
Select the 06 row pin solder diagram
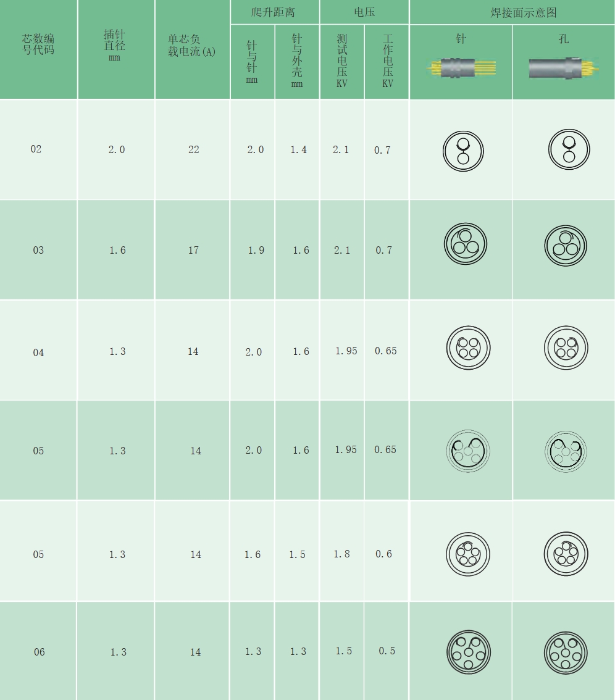pyautogui.click(x=468, y=652)
